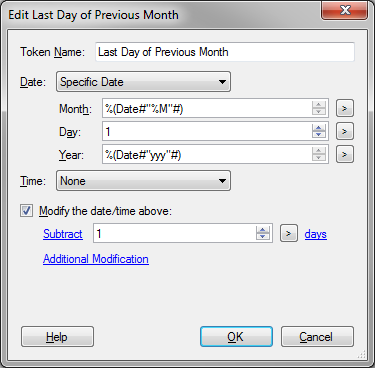Open token picker beside Year field
Viewport: 375px width, 368px height.
(345, 154)
